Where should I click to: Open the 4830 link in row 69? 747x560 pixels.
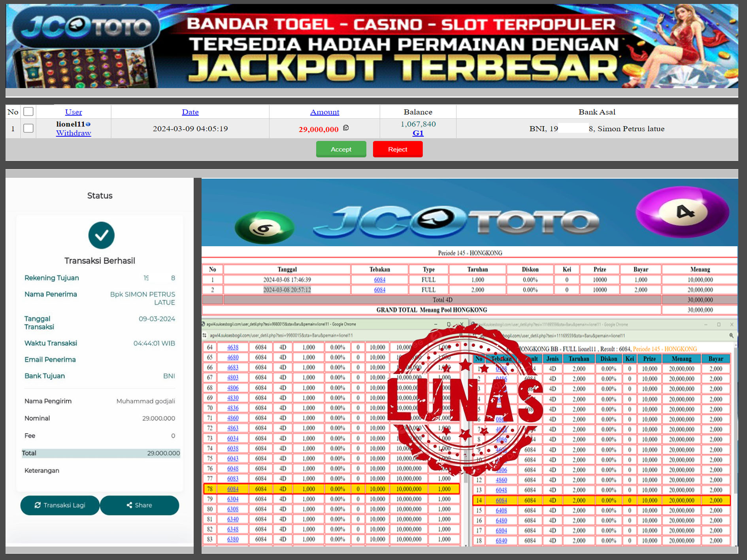pyautogui.click(x=233, y=398)
